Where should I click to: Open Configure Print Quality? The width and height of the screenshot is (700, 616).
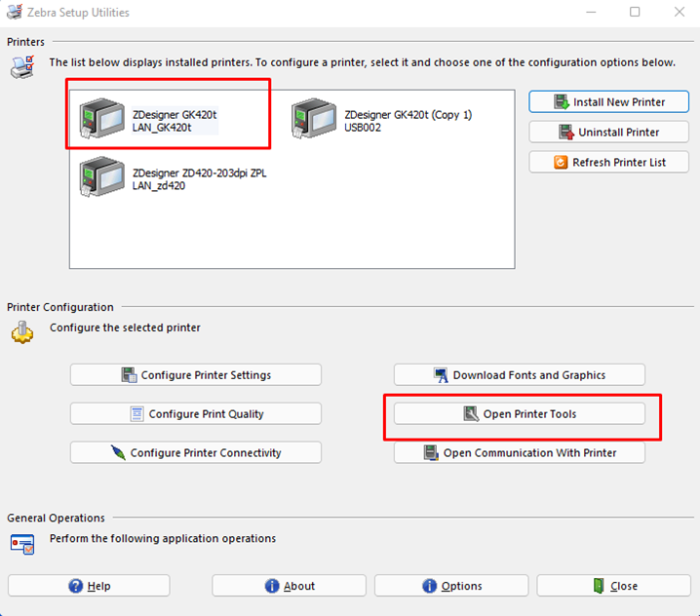pyautogui.click(x=196, y=414)
